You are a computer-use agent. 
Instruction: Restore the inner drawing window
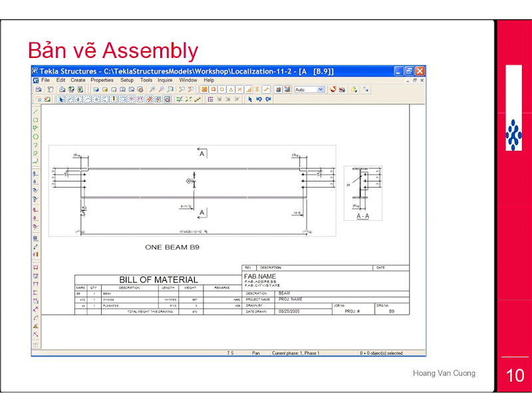[x=414, y=80]
